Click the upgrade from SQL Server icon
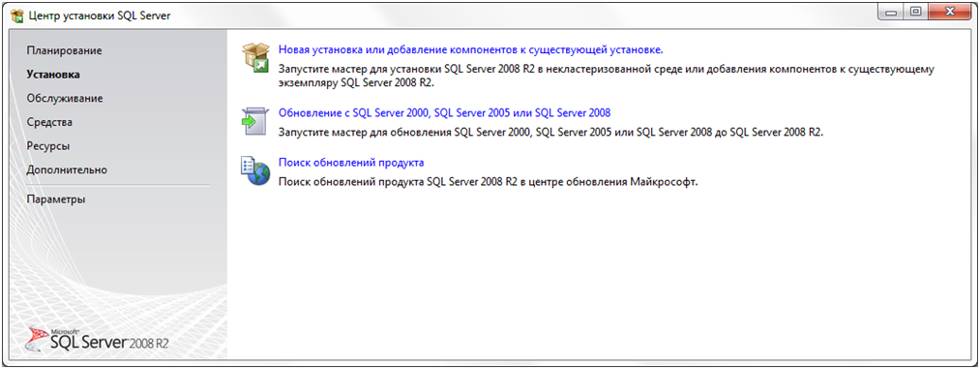Screen dimensions: 980x369 254,121
